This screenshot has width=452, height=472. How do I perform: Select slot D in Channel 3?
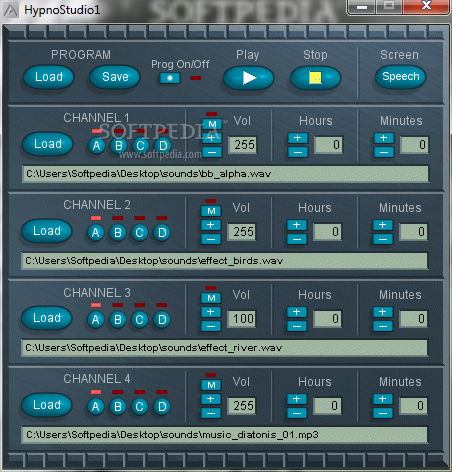pos(162,320)
